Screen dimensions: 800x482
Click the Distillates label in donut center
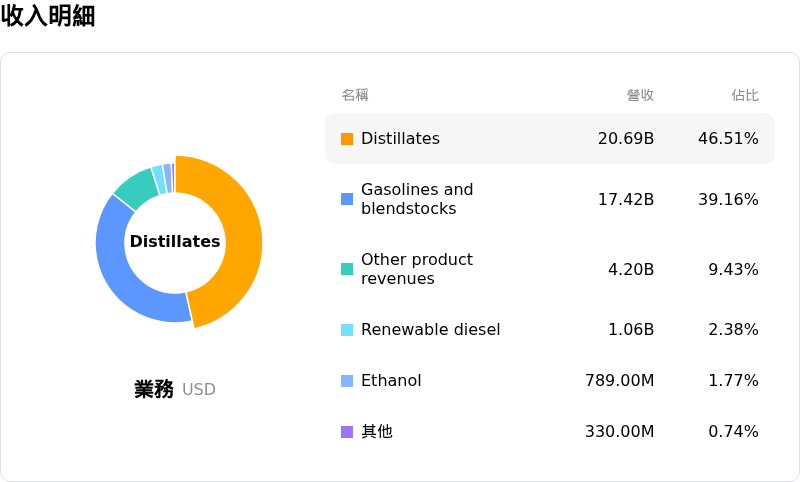pyautogui.click(x=175, y=241)
